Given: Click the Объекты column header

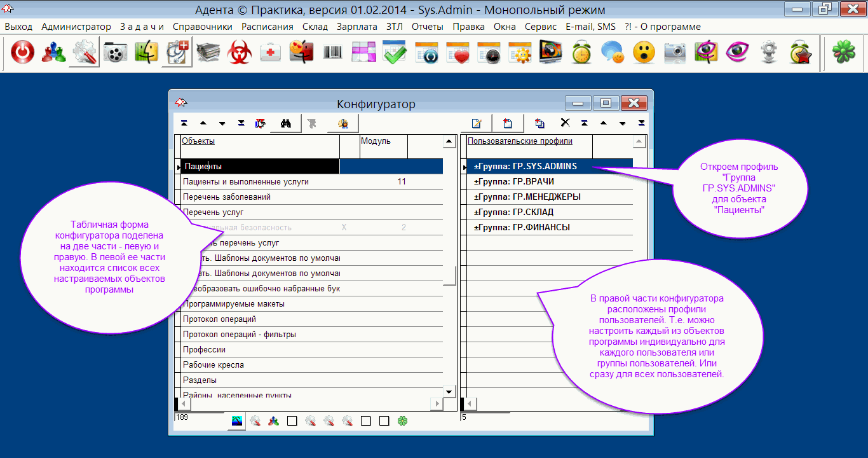Looking at the screenshot, I should [x=198, y=141].
